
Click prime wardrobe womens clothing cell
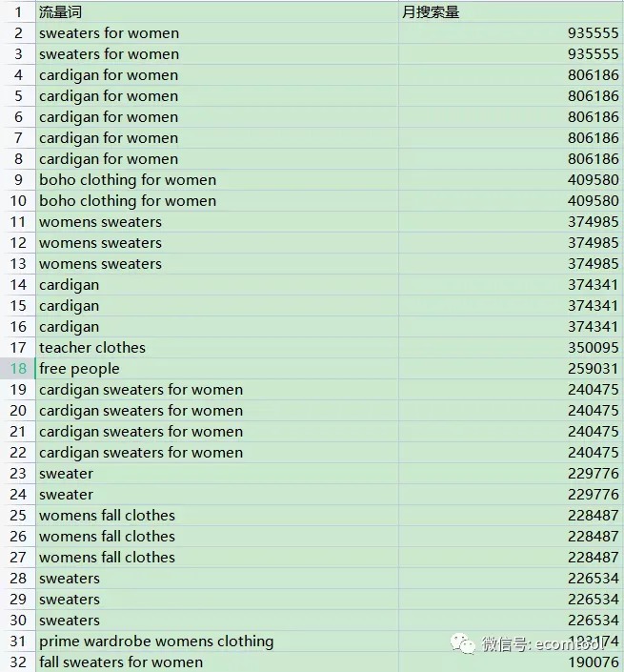[x=216, y=641]
